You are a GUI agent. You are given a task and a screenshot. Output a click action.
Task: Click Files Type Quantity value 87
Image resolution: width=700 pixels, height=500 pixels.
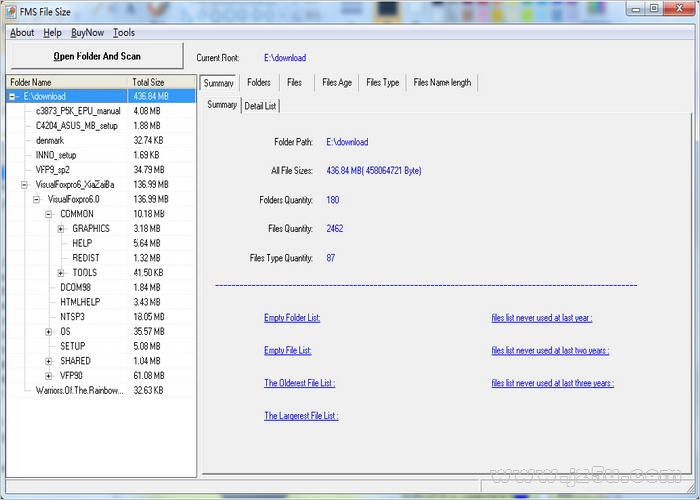coord(330,258)
